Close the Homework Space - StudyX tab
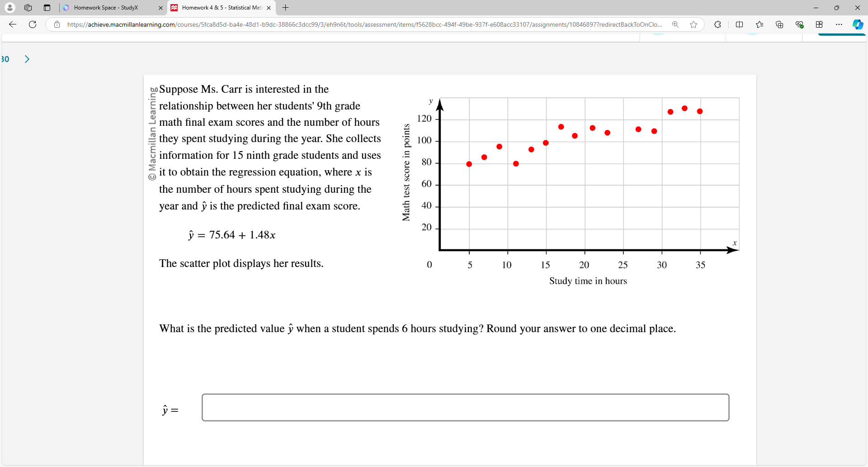This screenshot has width=868, height=467. click(x=160, y=8)
